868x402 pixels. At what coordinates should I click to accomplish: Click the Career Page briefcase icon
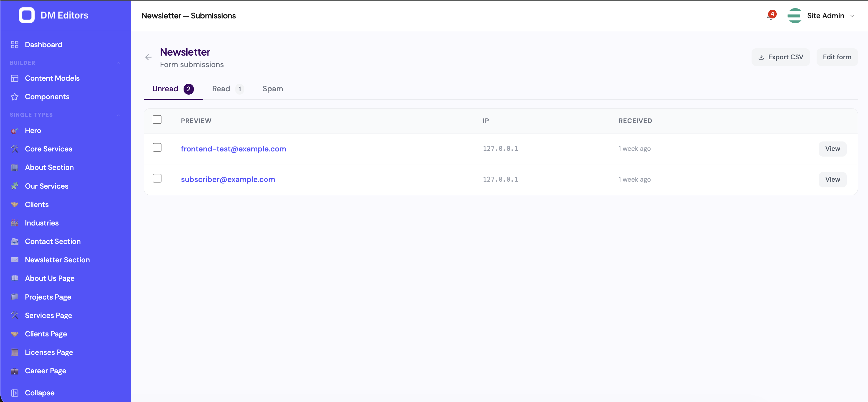pos(15,371)
